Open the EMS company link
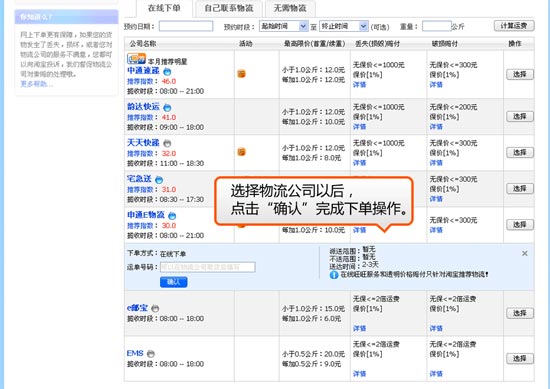The image size is (550, 389). tap(135, 353)
